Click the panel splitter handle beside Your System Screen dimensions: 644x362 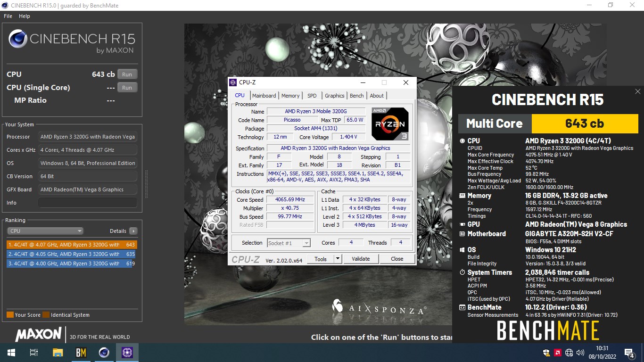[x=146, y=184]
